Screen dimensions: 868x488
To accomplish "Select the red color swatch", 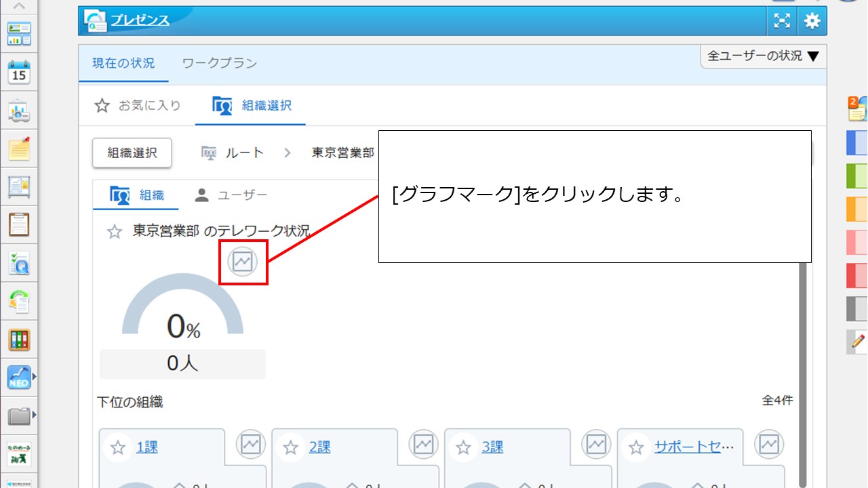I will click(x=857, y=276).
